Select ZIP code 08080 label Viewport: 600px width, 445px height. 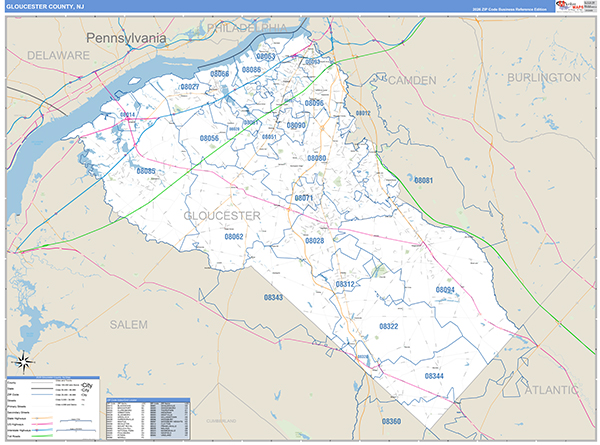(x=317, y=158)
